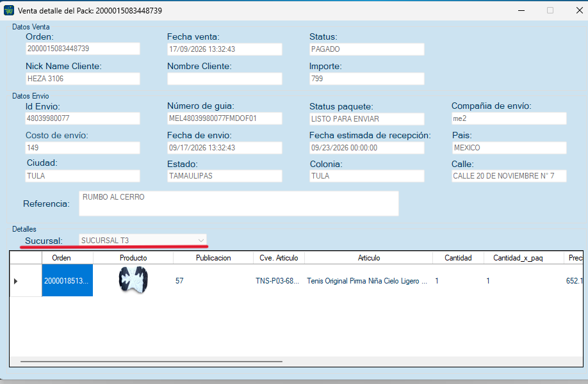Click the empty Nombre Cliente field
Image resolution: width=588 pixels, height=384 pixels.
pos(224,79)
